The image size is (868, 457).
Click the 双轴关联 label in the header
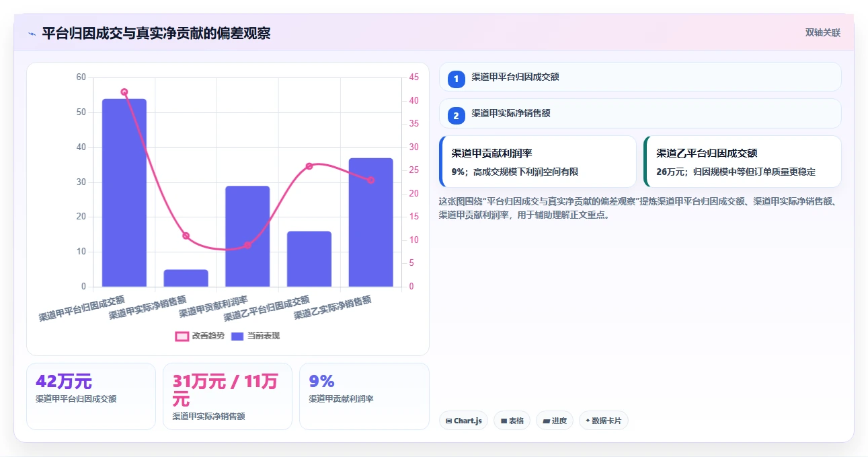point(822,32)
